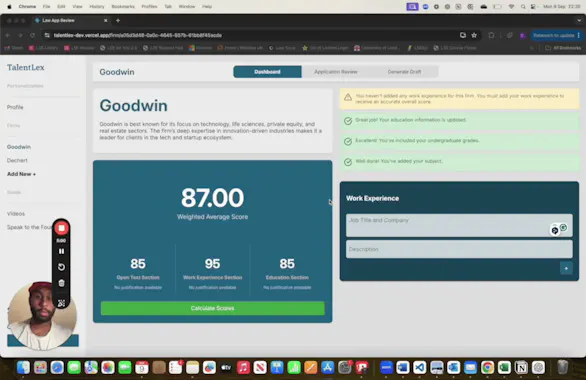The image size is (586, 380).
Task: Open App Store from the dock
Action: 328,368
